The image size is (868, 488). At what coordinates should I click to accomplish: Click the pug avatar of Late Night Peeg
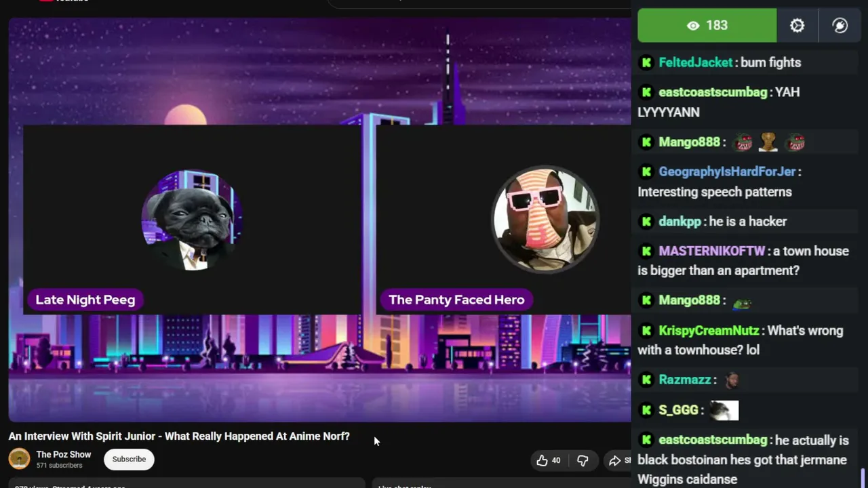pyautogui.click(x=192, y=220)
